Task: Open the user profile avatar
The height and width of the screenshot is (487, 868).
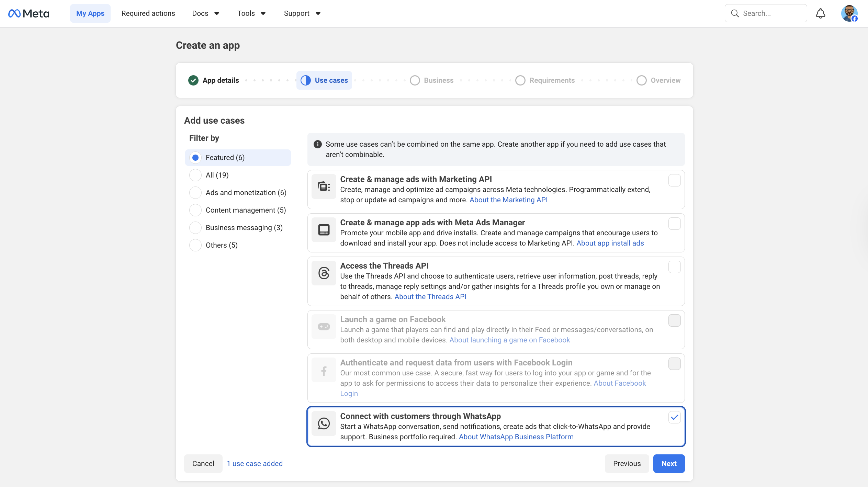Action: pyautogui.click(x=849, y=13)
